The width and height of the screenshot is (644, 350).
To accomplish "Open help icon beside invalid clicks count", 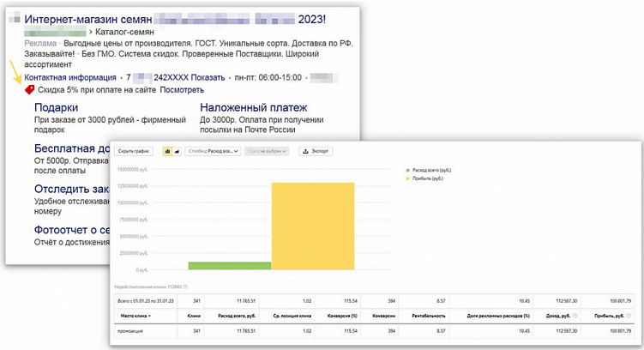I will (x=185, y=287).
